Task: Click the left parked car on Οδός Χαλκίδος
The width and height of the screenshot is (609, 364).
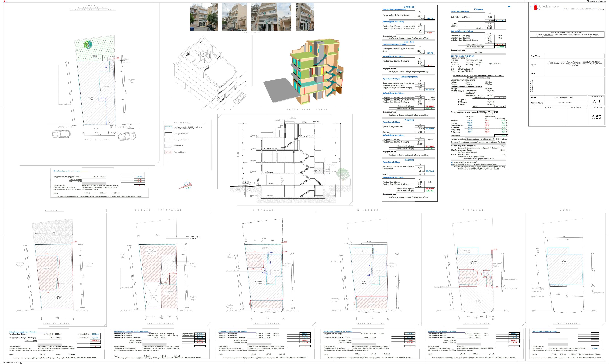Action: [61, 134]
